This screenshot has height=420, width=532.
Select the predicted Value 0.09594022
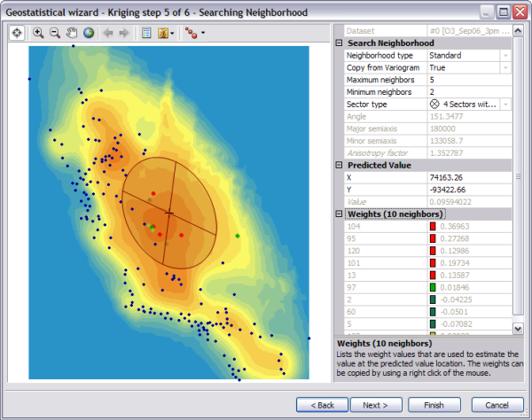[450, 202]
